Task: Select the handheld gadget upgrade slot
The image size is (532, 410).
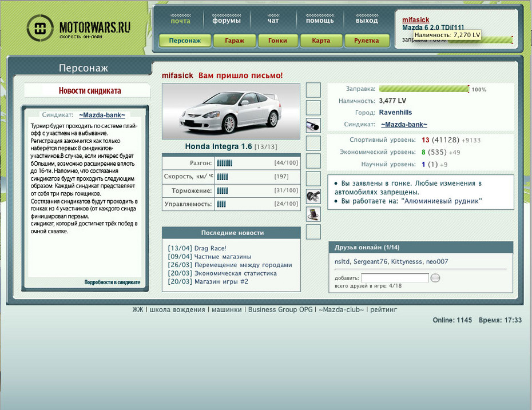Action: pos(313,214)
